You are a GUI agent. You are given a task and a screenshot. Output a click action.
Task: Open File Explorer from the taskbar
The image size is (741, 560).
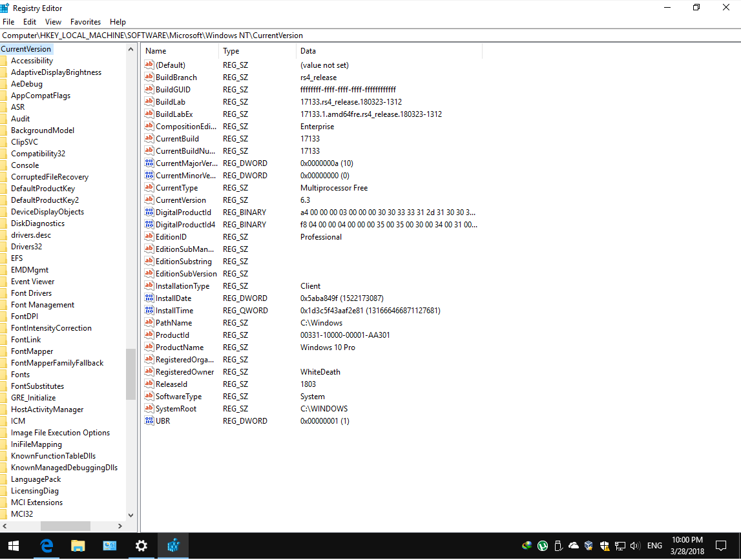point(78,546)
